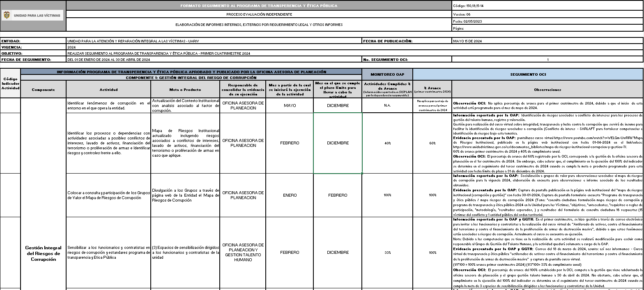Select the 'N.A.' cell under Actividades Cumplidas
644x290 pixels.
pyautogui.click(x=387, y=105)
